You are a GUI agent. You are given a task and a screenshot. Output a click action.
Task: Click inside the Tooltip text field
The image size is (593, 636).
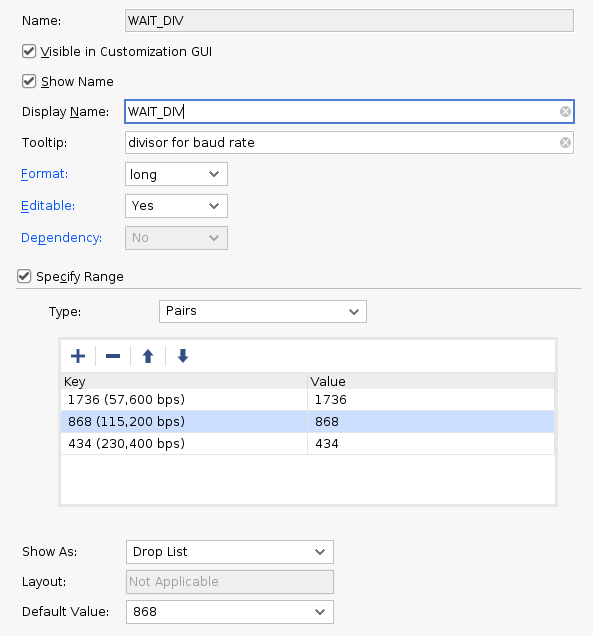pyautogui.click(x=341, y=142)
